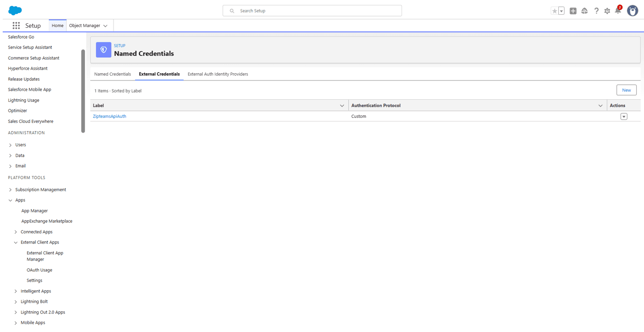Expand Connected Apps
This screenshot has height=332, width=644.
coord(16,232)
